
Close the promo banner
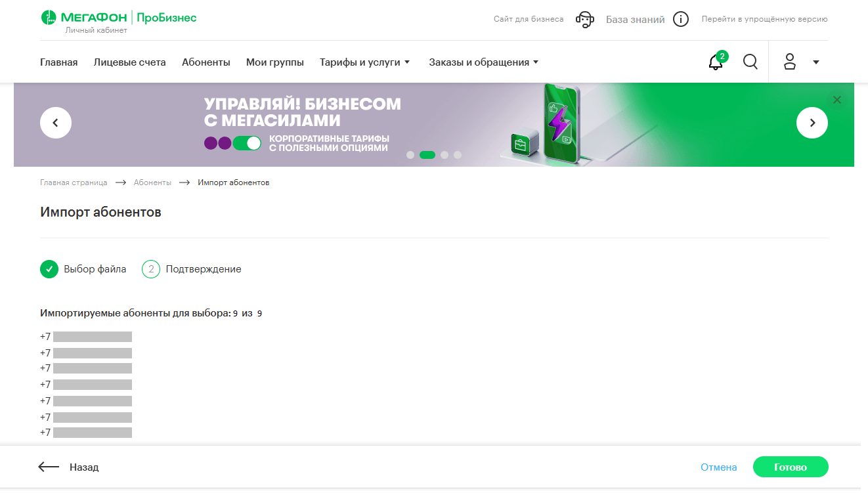(836, 100)
